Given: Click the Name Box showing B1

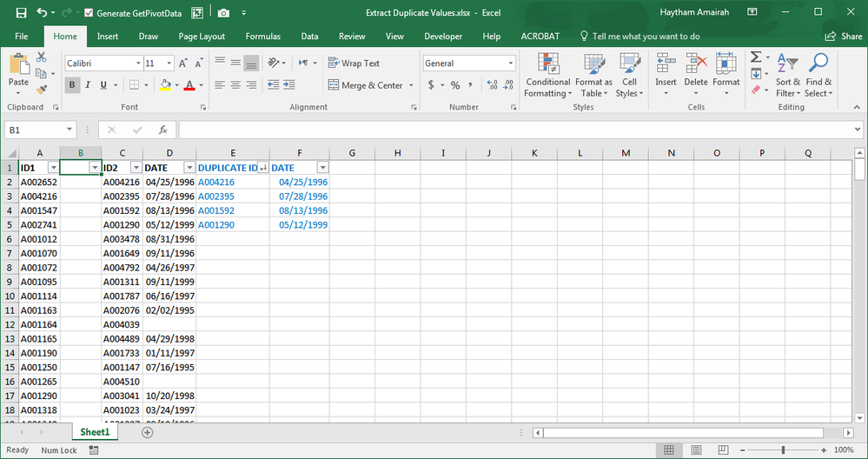Looking at the screenshot, I should pyautogui.click(x=33, y=130).
